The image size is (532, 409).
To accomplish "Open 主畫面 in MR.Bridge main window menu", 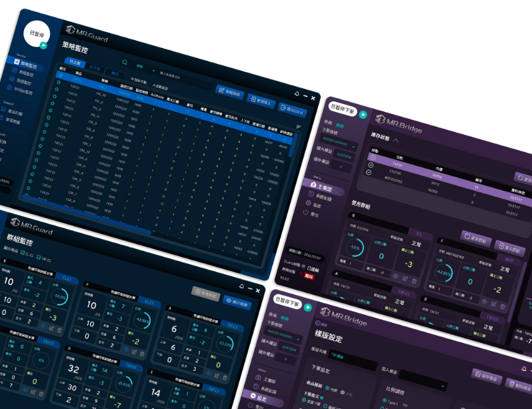I will [323, 187].
